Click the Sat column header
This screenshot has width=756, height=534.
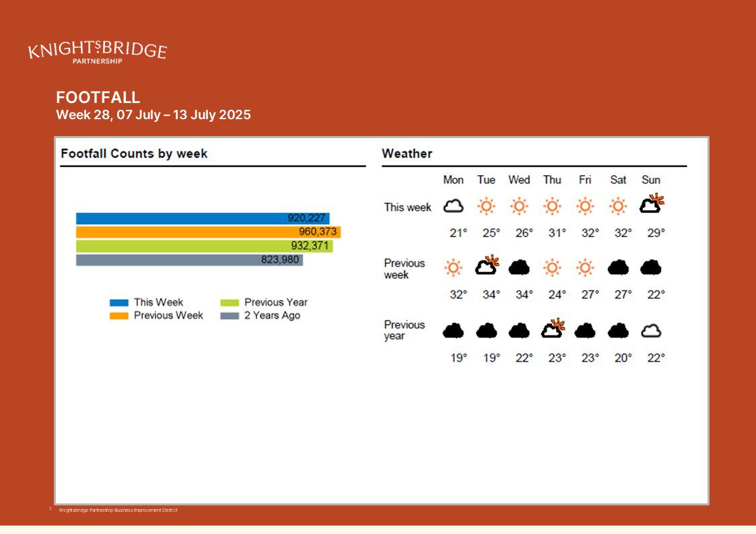617,180
